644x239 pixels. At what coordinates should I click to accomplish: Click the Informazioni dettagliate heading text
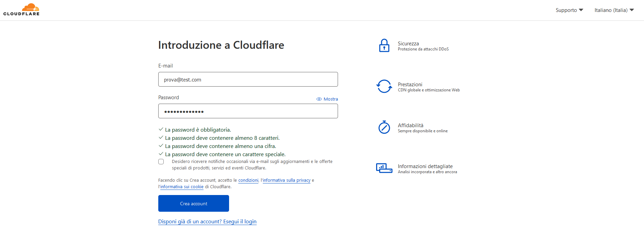[425, 166]
